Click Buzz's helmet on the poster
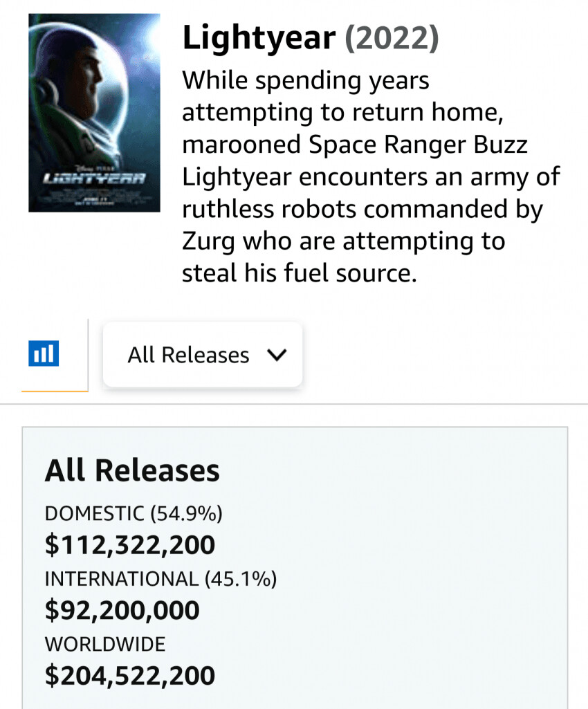 pos(104,76)
